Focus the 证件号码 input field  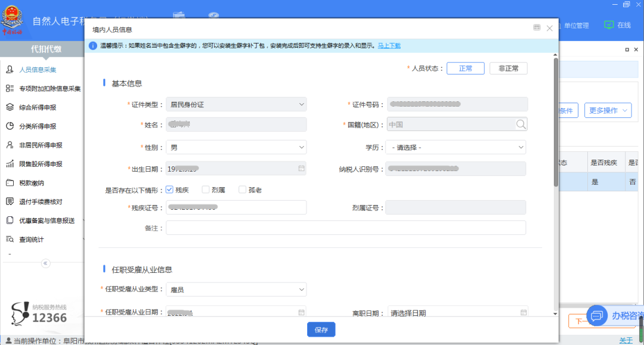tap(457, 104)
